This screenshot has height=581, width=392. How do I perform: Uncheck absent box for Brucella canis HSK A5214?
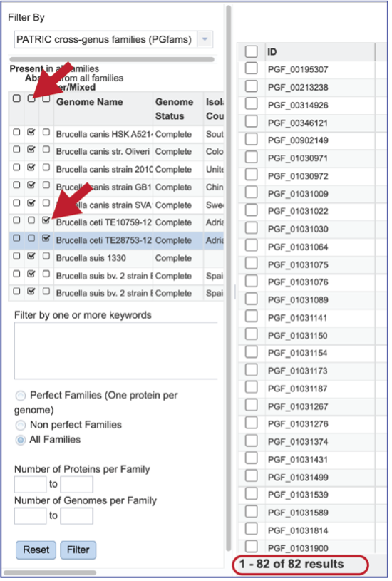pos(31,132)
